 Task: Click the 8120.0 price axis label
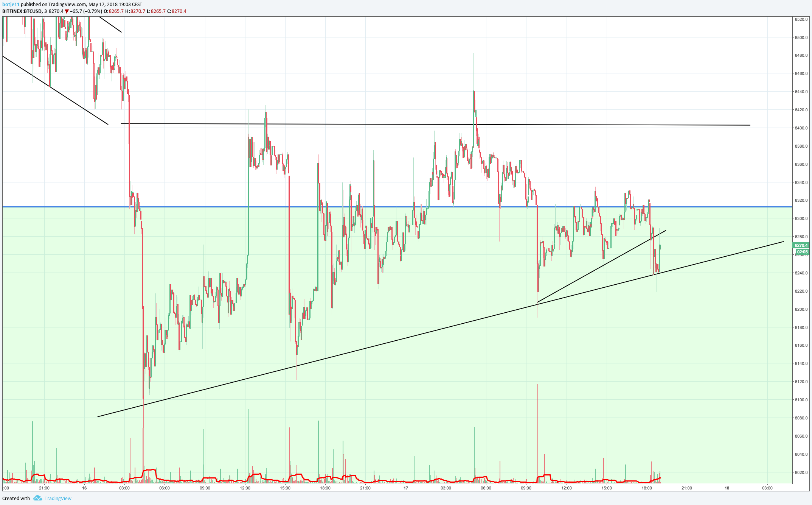[x=801, y=382]
